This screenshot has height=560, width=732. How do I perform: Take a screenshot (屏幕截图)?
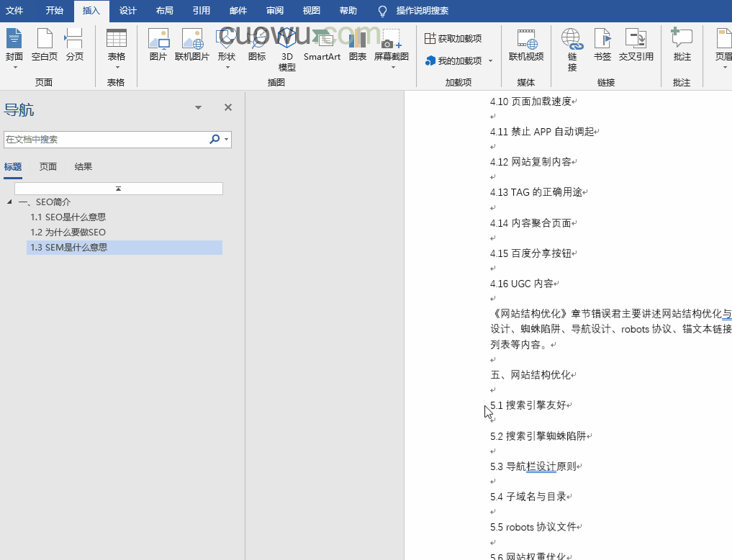(x=392, y=48)
